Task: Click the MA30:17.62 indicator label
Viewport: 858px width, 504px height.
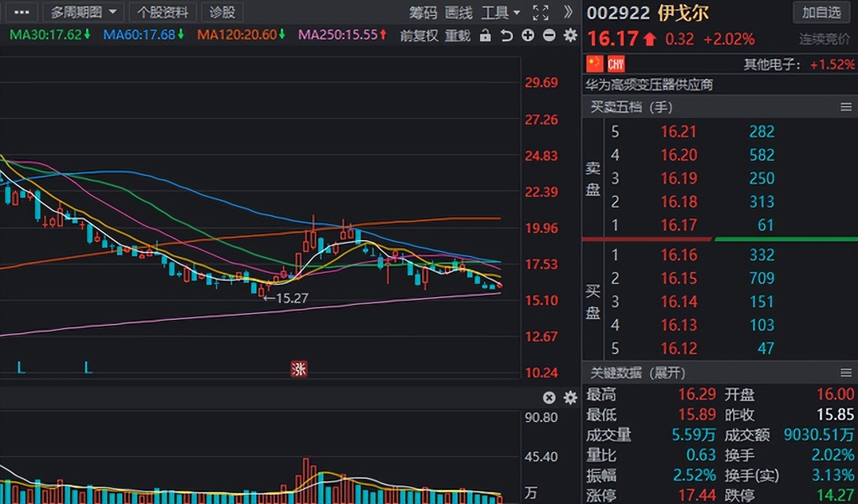Action: tap(50, 34)
